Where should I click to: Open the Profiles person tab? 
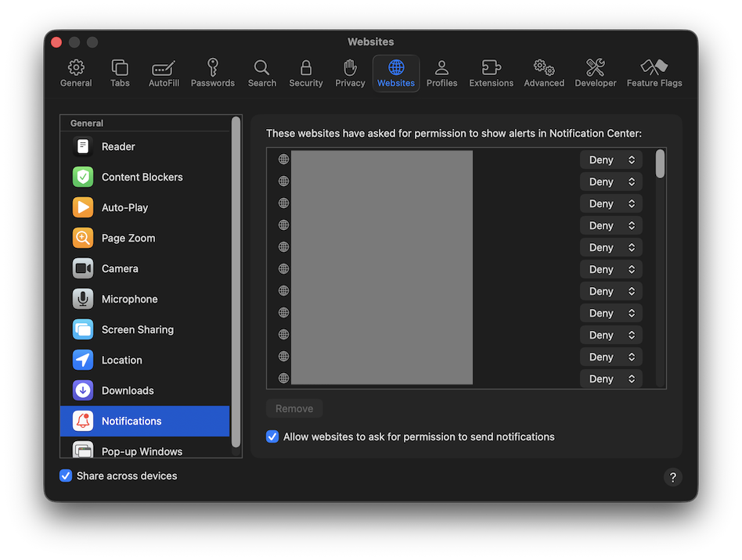[441, 74]
